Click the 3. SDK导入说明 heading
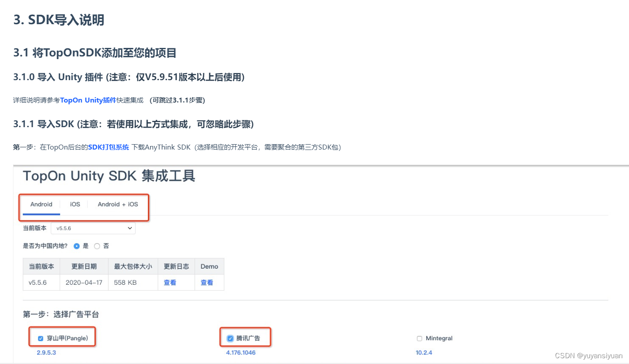 59,20
